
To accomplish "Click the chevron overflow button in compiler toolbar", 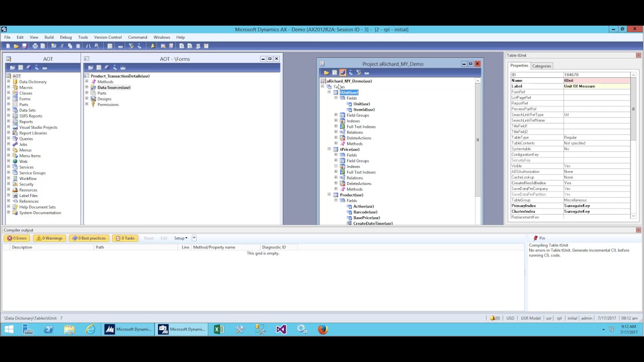I will pos(194,238).
